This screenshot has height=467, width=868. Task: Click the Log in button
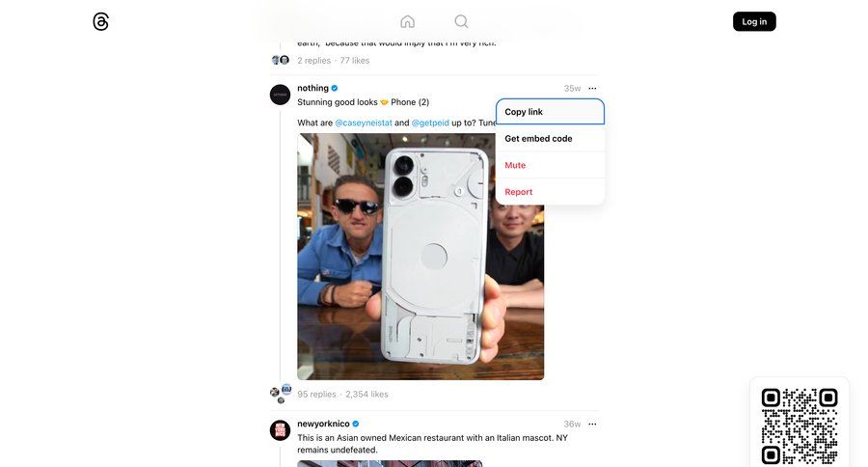(754, 21)
